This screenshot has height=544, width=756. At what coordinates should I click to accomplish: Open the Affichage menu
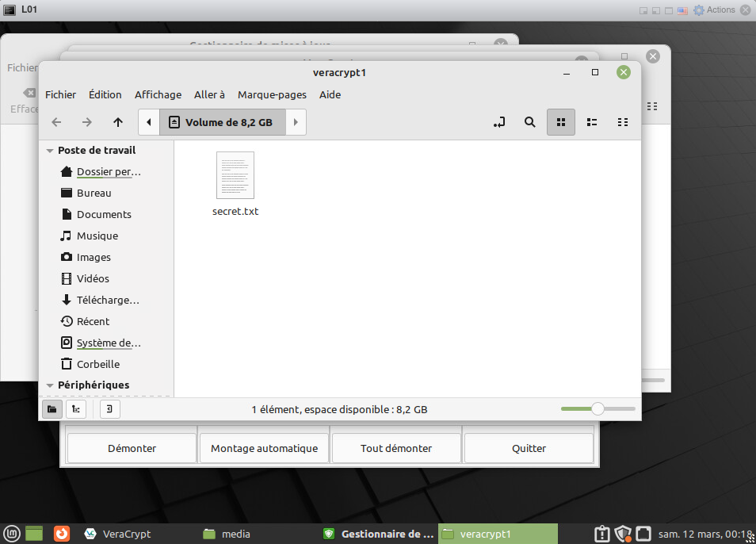click(x=158, y=94)
